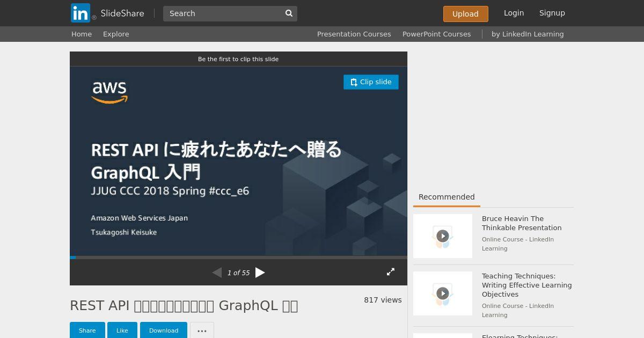
Task: Open fullscreen slide view icon
Action: tap(391, 272)
